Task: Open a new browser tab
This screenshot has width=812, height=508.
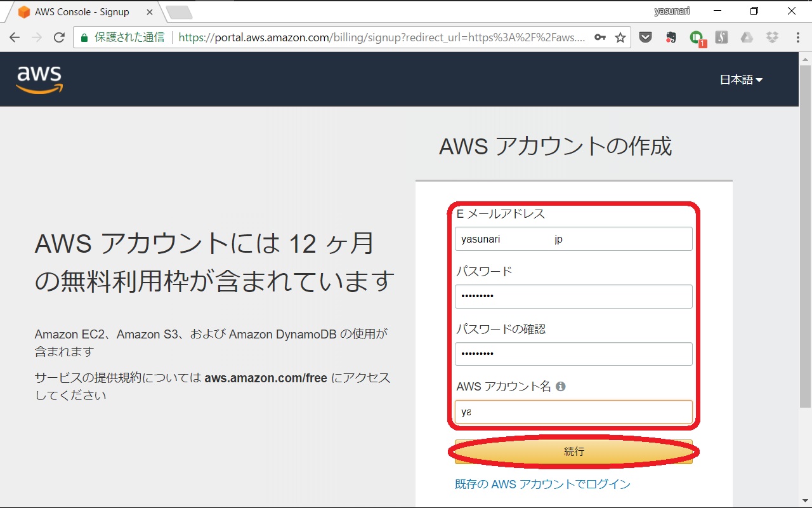Action: 180,13
